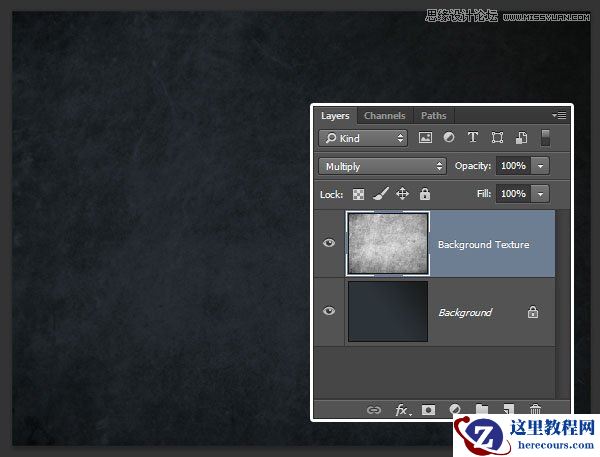Screen dimensions: 600x457
Task: Filter for smart objects icon
Action: click(521, 137)
